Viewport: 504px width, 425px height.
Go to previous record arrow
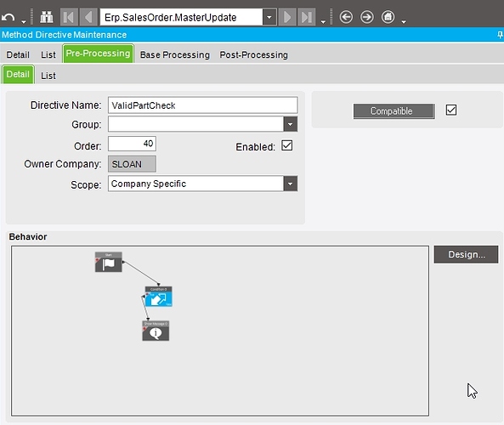click(x=88, y=17)
